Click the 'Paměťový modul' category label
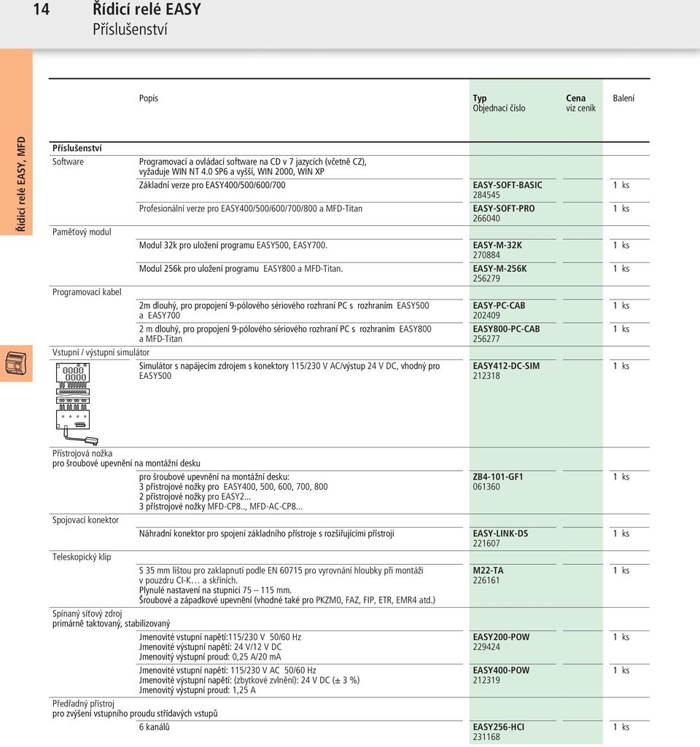700x747 pixels. click(82, 232)
